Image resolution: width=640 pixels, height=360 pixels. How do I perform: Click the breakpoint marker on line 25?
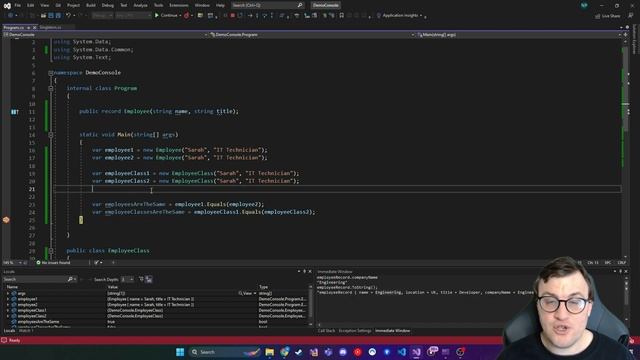[x=6, y=220]
